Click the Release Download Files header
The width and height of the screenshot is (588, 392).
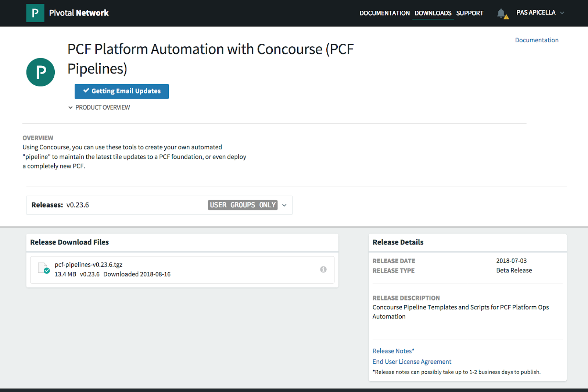click(x=69, y=242)
